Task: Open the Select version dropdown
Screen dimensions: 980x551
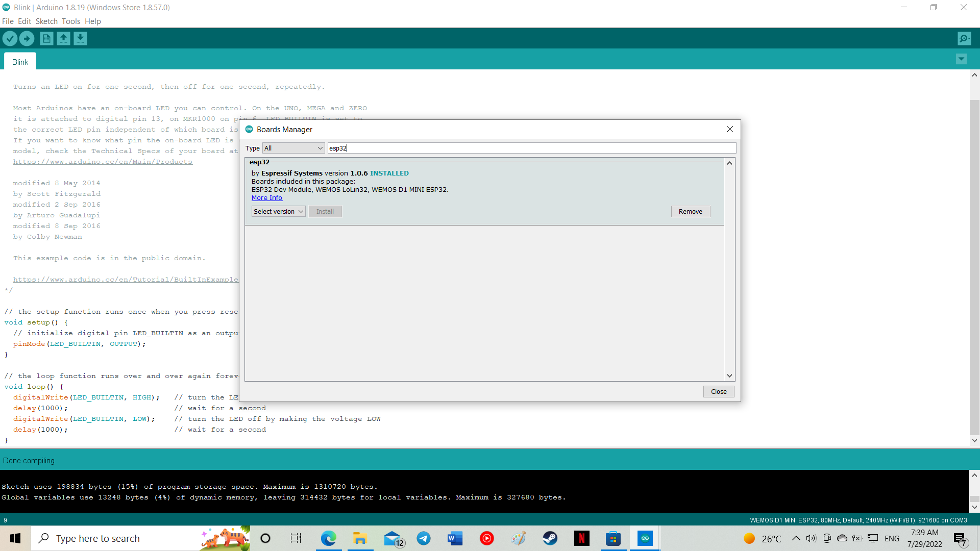Action: [x=278, y=211]
